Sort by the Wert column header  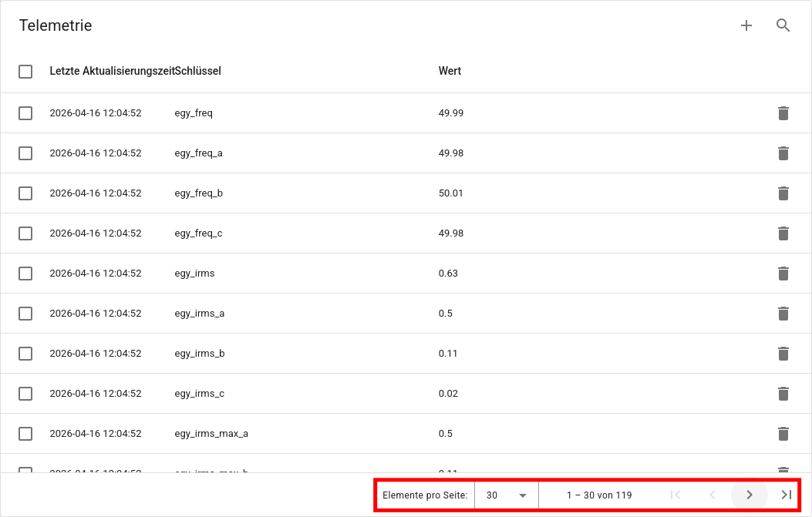pos(450,71)
